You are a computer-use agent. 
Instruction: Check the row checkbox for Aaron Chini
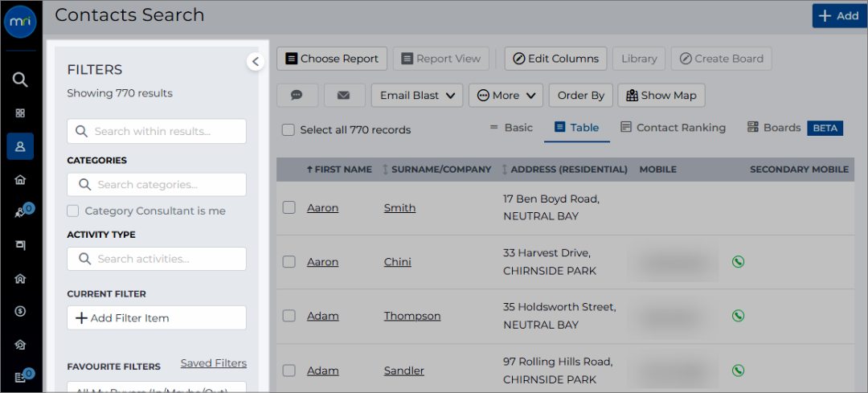point(289,262)
